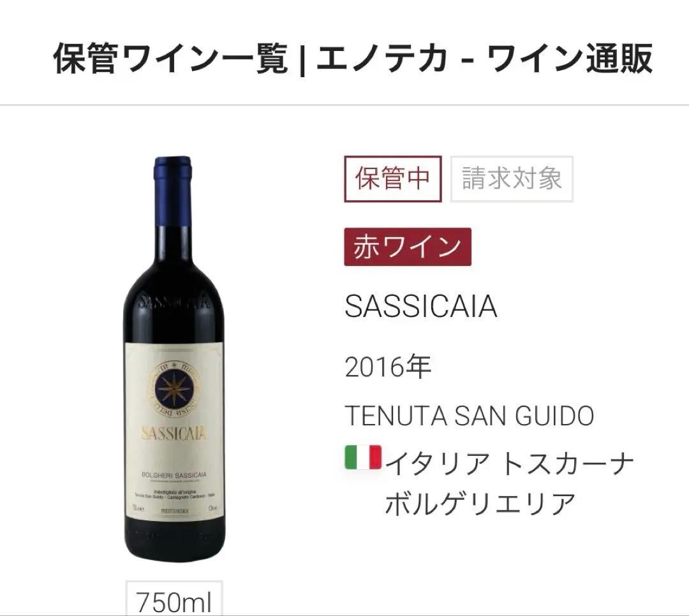Open the Sassicaia bottle image
Viewport: 689px width, 616px height.
point(174,358)
